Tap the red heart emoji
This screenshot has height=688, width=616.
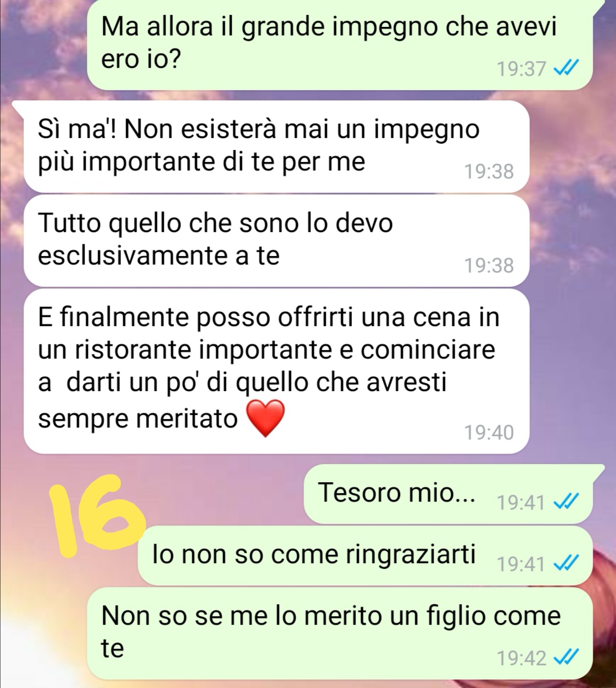click(265, 418)
